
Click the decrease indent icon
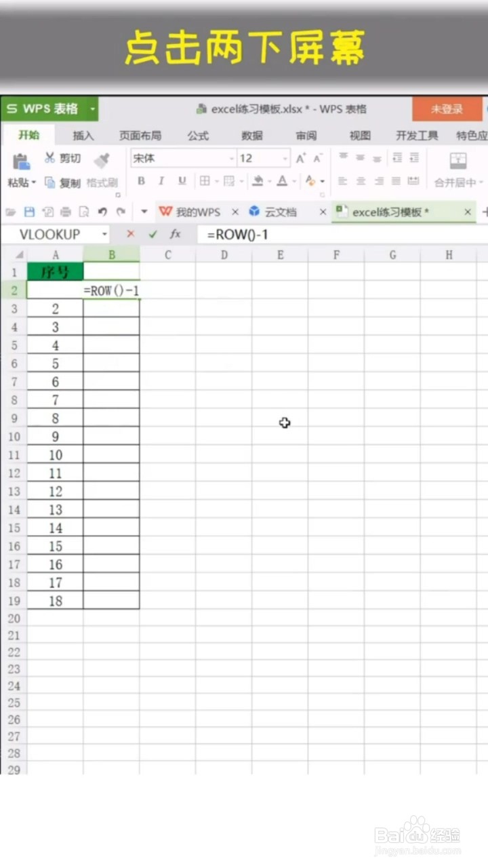click(x=397, y=157)
